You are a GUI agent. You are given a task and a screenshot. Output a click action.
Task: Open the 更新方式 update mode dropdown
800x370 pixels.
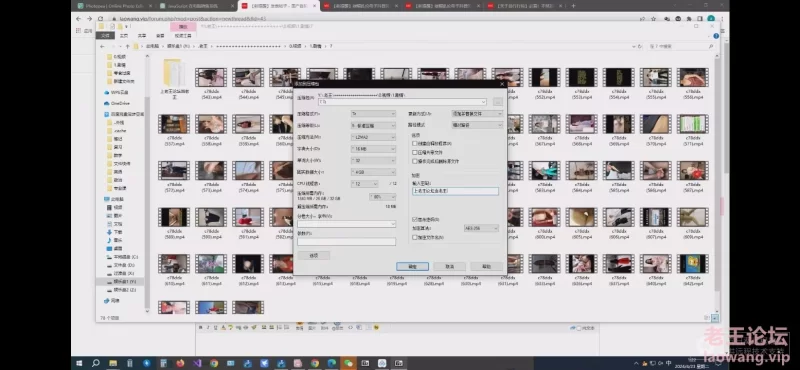pos(477,113)
